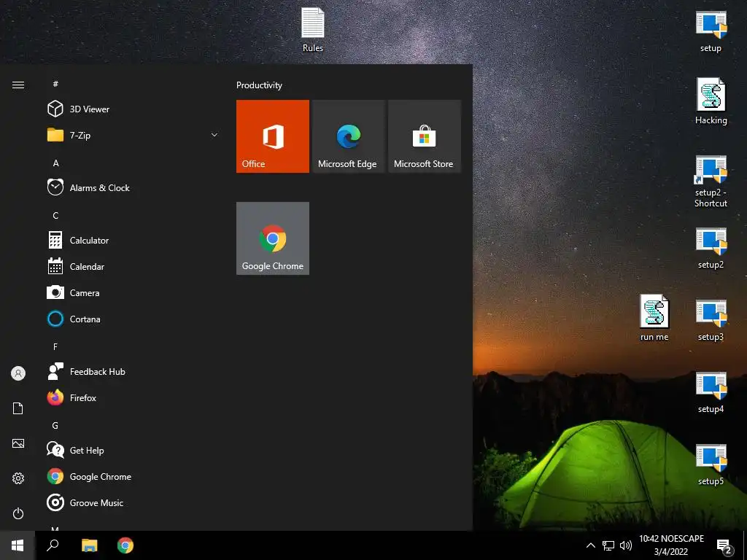Open Chrome from the taskbar
Screen dimensions: 747x560
tap(125, 545)
